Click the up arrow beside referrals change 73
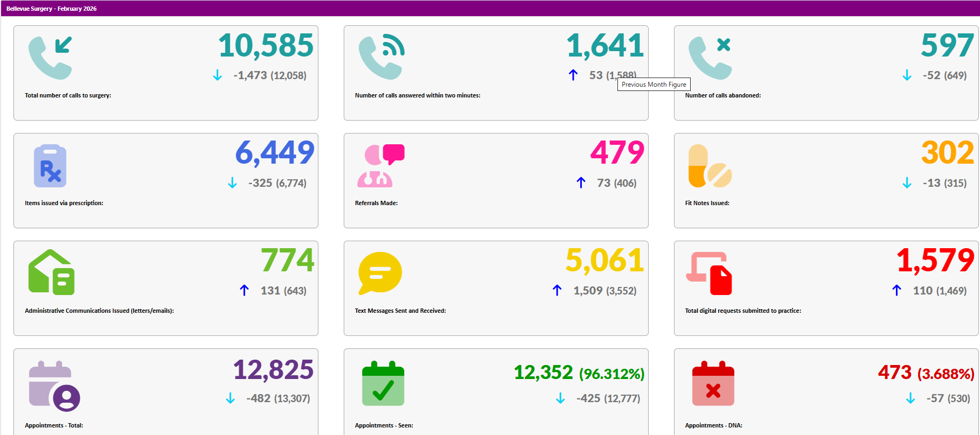980x435 pixels. pyautogui.click(x=581, y=183)
